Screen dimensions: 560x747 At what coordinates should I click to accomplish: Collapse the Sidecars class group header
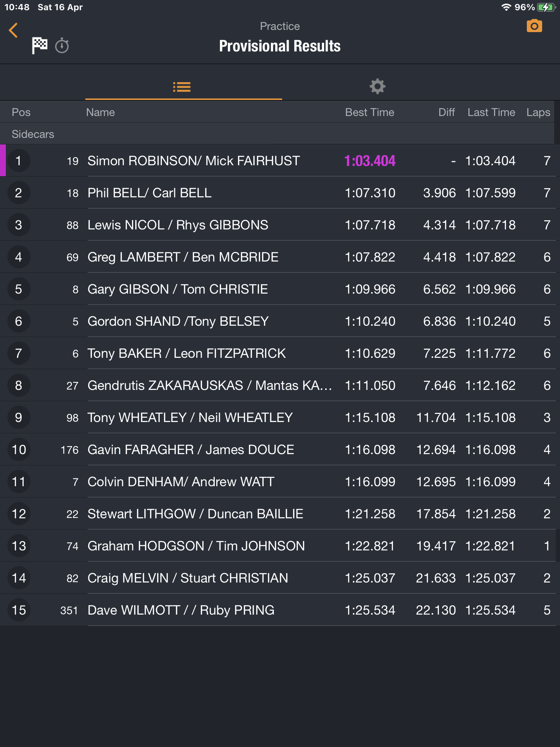click(x=33, y=134)
